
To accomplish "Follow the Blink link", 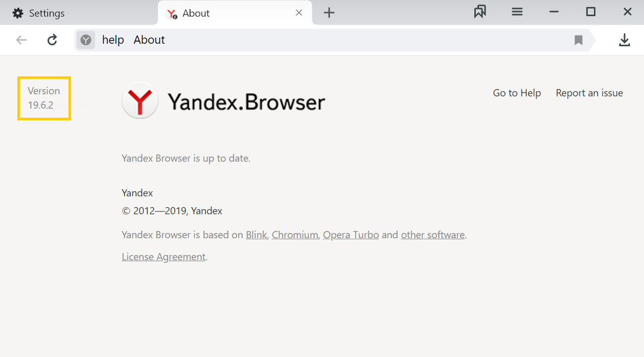I will coord(256,235).
